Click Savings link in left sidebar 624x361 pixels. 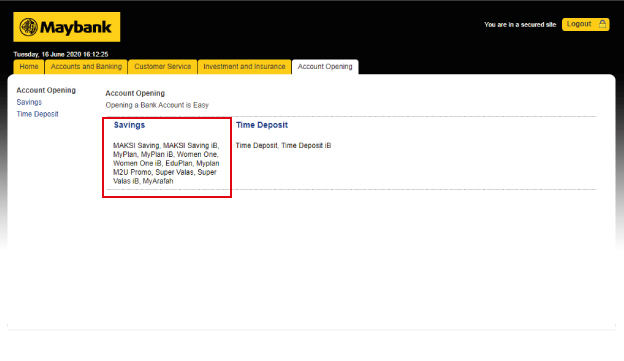tap(29, 102)
